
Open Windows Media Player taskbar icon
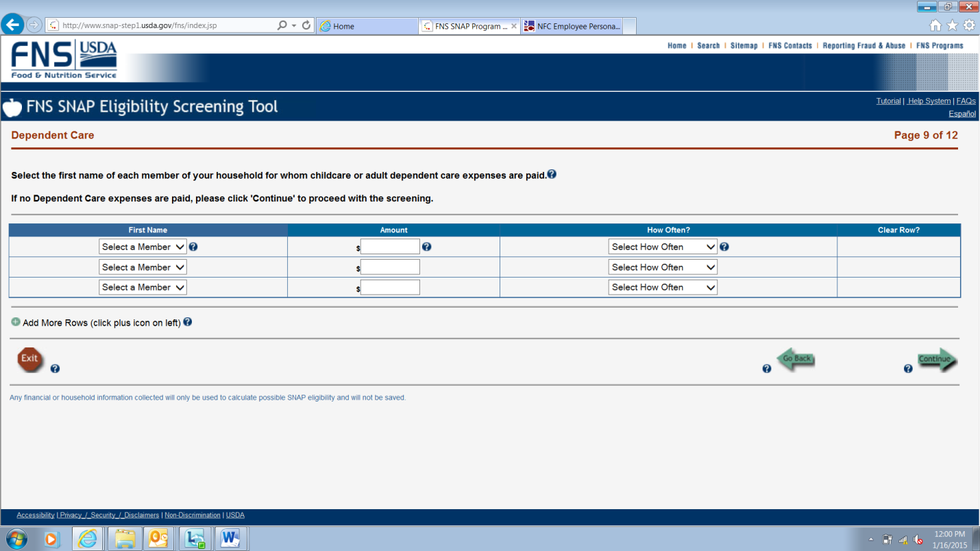52,539
